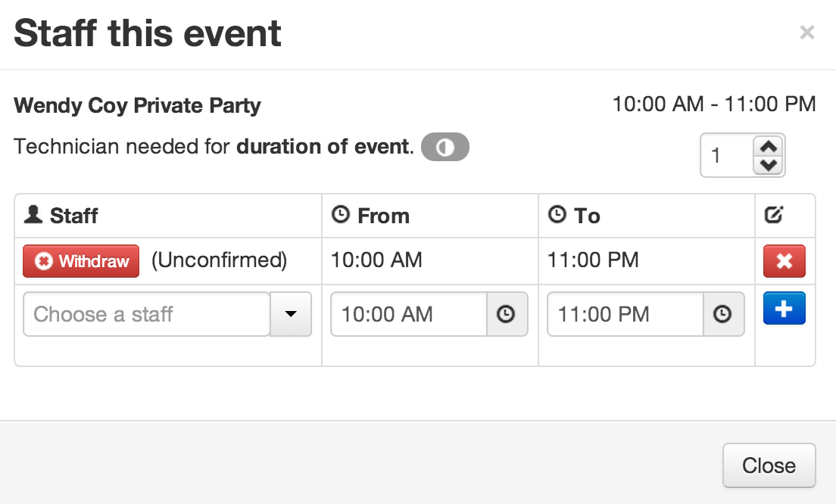The width and height of the screenshot is (836, 504).
Task: Click the clock icon beside To header
Action: tap(557, 216)
